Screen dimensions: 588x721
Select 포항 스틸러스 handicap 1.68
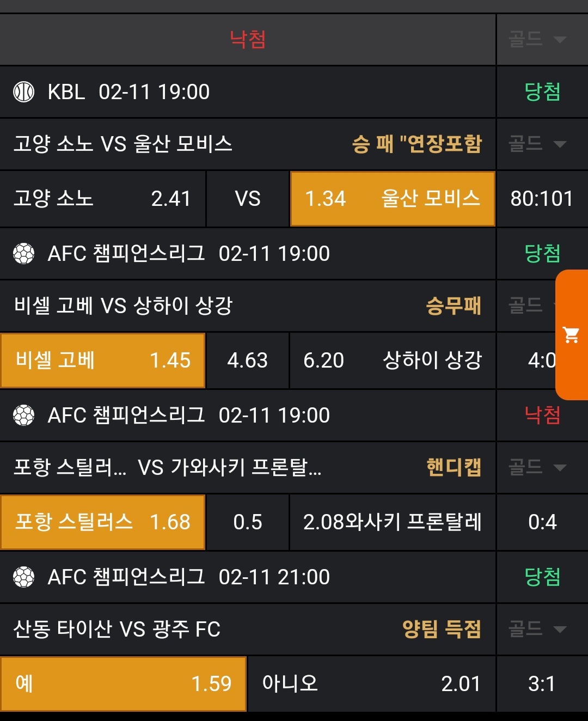point(103,522)
